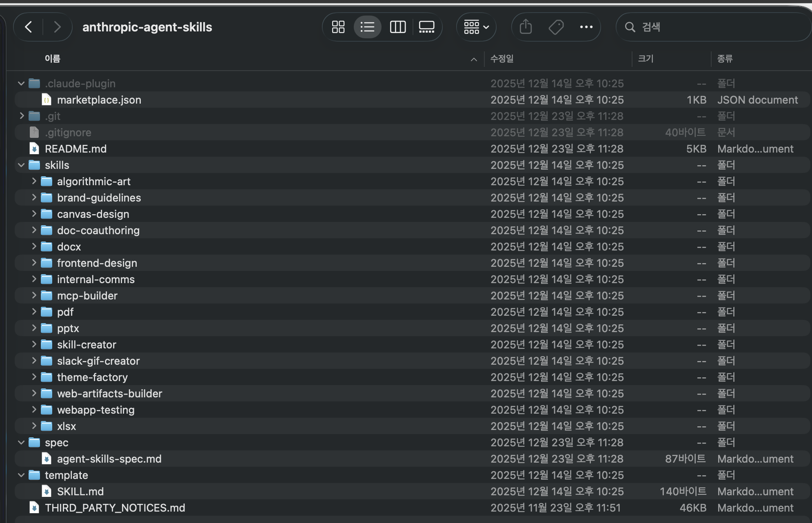812x523 pixels.
Task: Expand the mcp-builder folder
Action: coord(34,295)
